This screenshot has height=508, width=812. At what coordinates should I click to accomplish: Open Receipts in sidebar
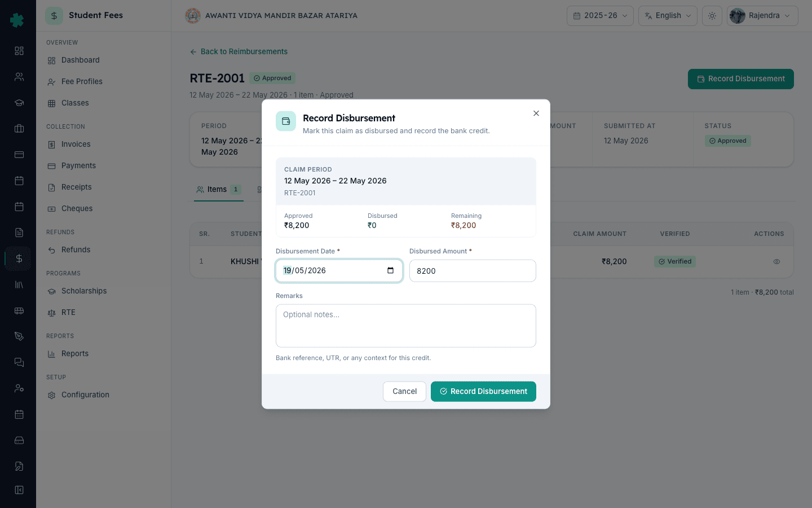pos(103,187)
